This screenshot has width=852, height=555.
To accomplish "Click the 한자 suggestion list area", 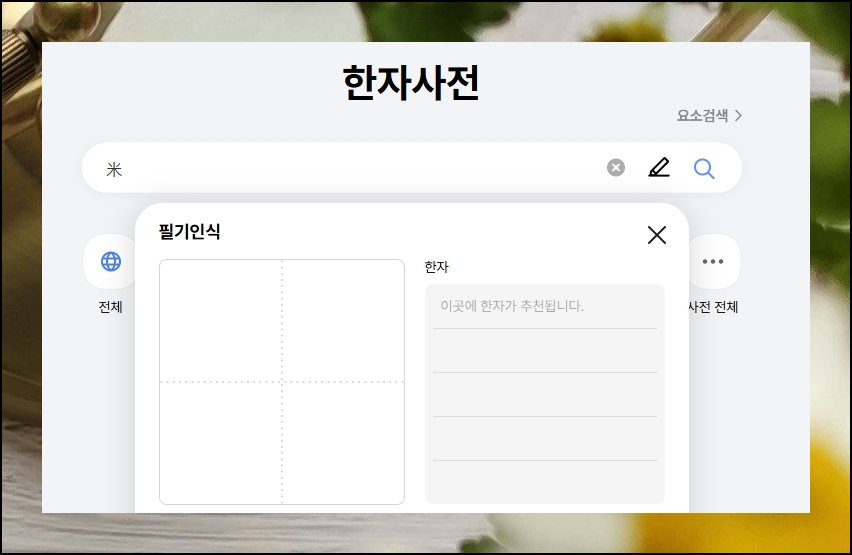I will 545,394.
